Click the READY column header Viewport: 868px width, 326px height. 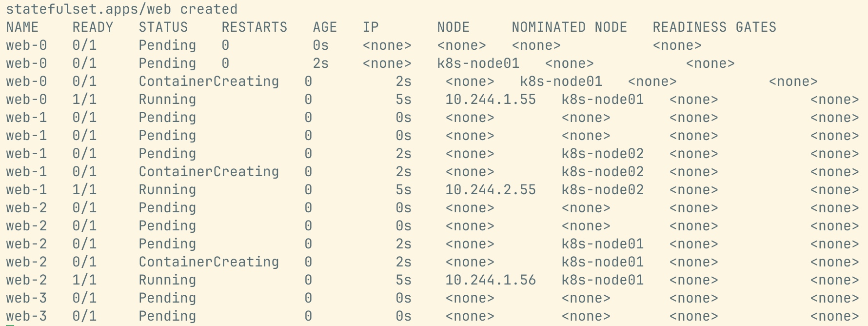click(x=93, y=27)
